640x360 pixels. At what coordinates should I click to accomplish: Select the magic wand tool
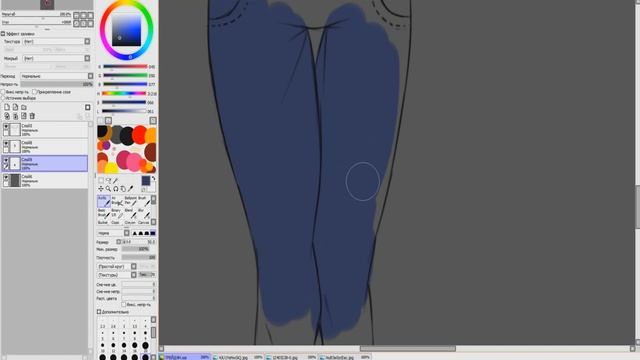[x=116, y=180]
